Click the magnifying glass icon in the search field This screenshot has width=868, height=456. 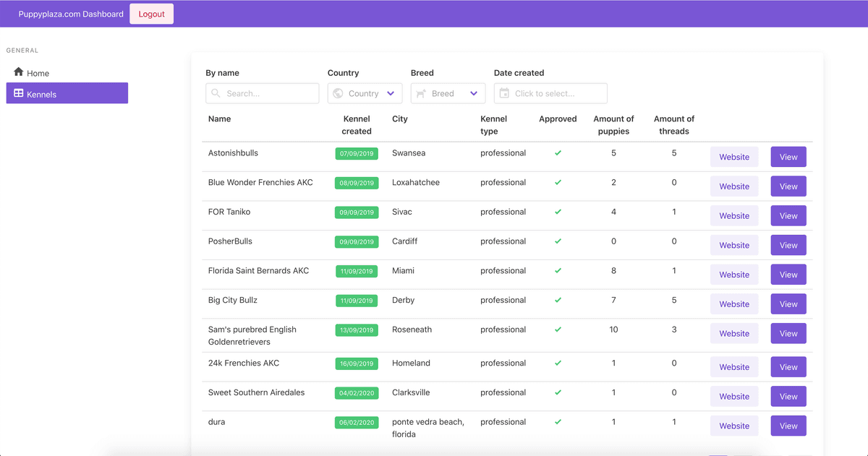216,93
